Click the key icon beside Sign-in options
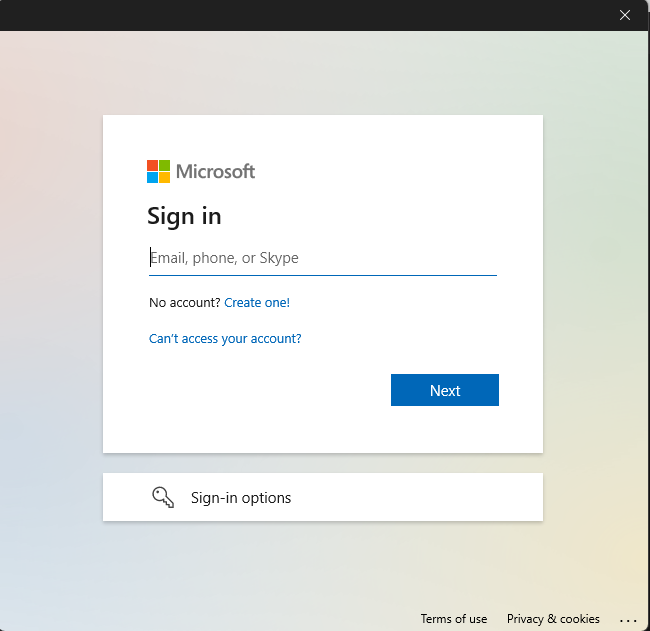Viewport: 650px width, 631px height. click(x=163, y=497)
